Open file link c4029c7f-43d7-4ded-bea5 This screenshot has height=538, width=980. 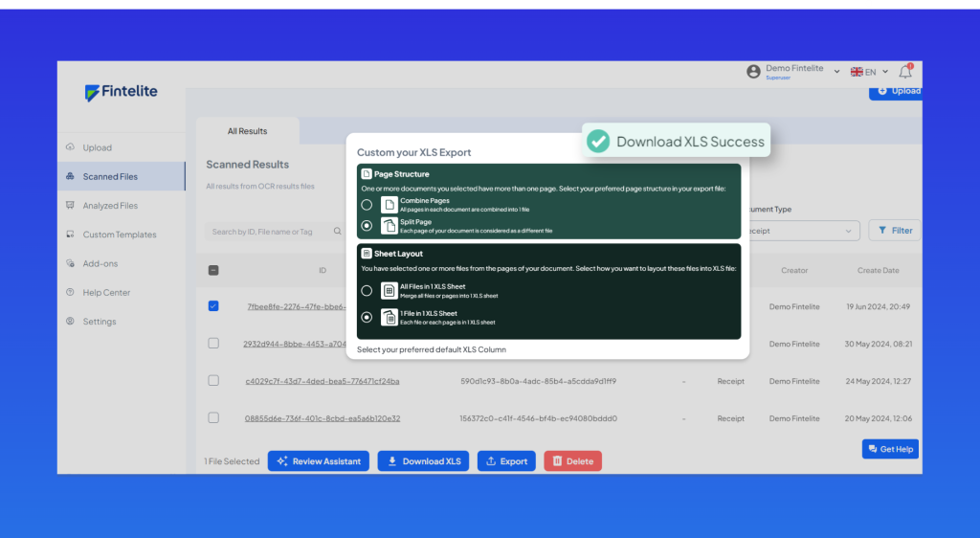pos(323,381)
